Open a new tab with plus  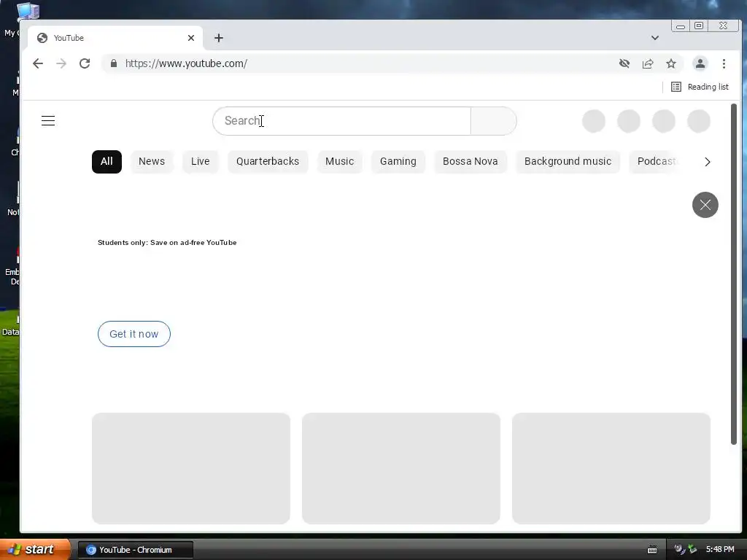(219, 38)
